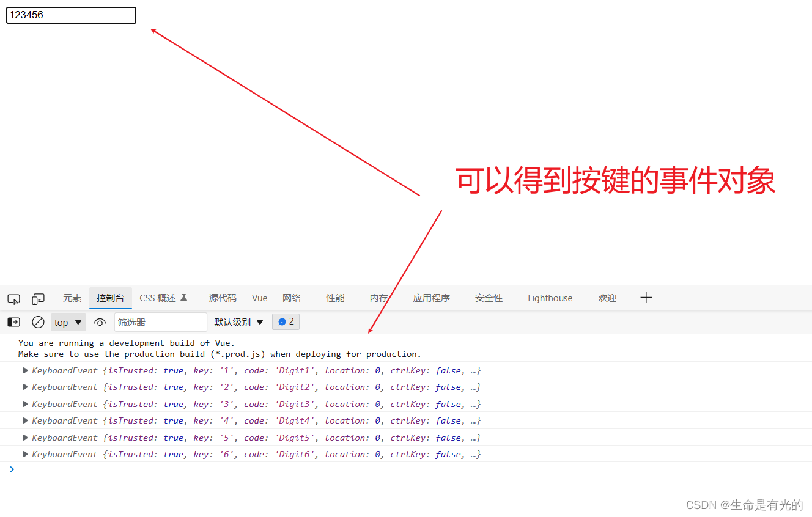Screen dimensions: 812x517
Task: Toggle the console sidebar panel icon
Action: point(13,322)
